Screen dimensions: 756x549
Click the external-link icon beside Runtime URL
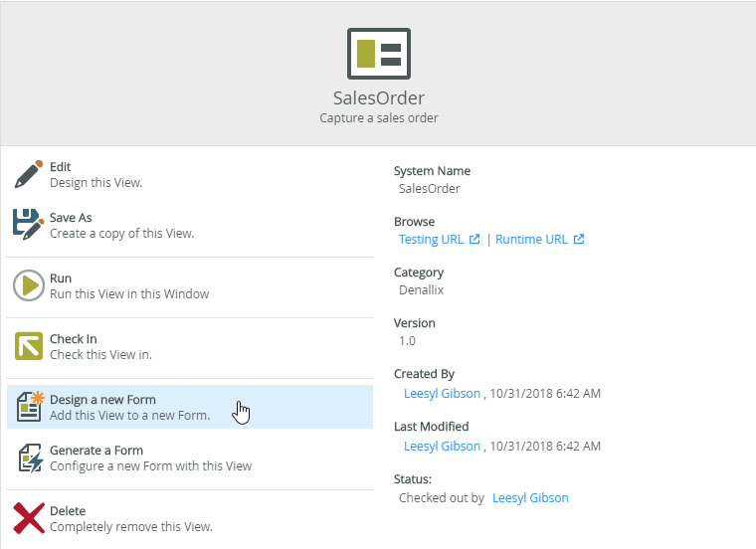click(579, 240)
